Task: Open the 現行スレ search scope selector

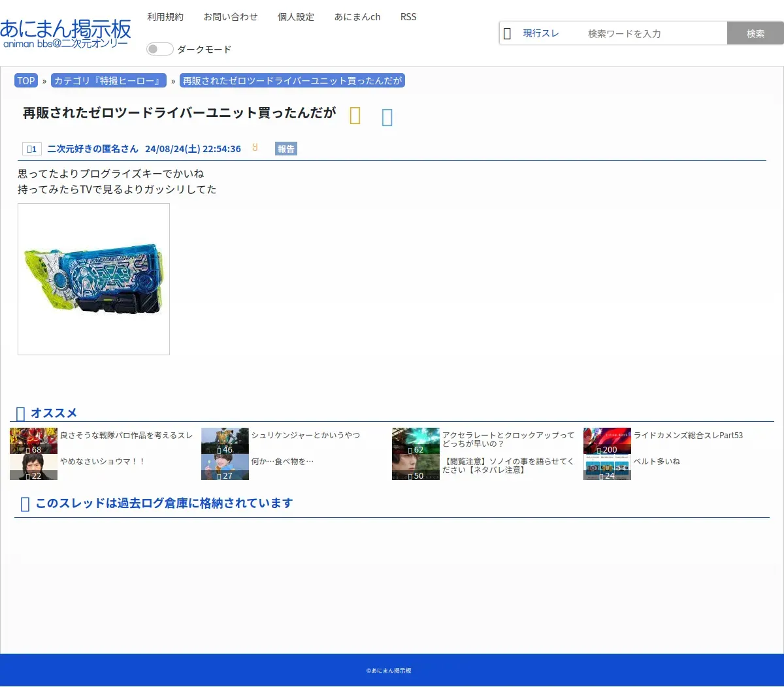Action: coord(541,33)
